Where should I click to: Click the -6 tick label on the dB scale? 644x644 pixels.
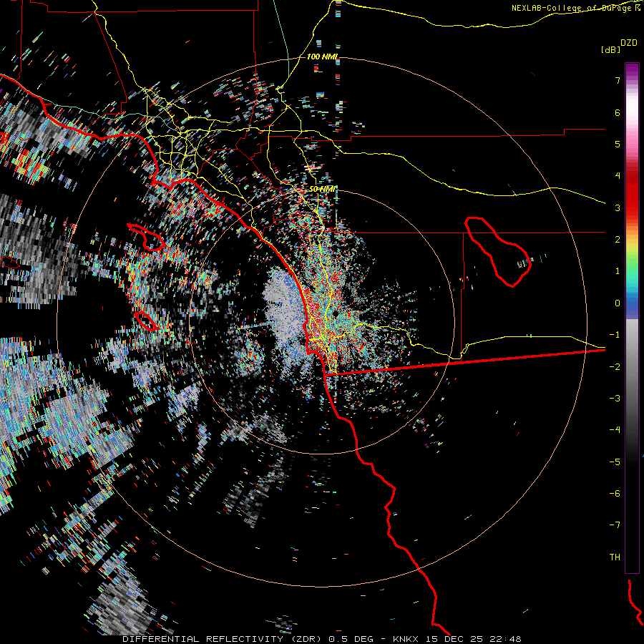[615, 494]
